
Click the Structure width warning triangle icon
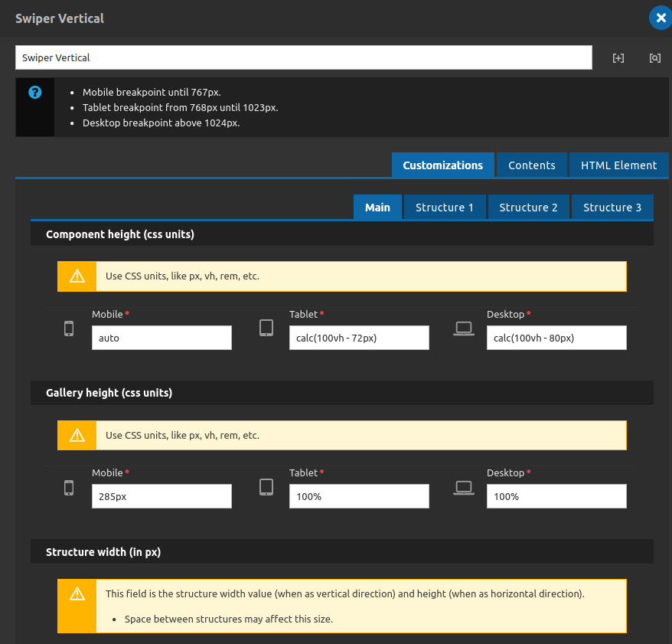(77, 593)
